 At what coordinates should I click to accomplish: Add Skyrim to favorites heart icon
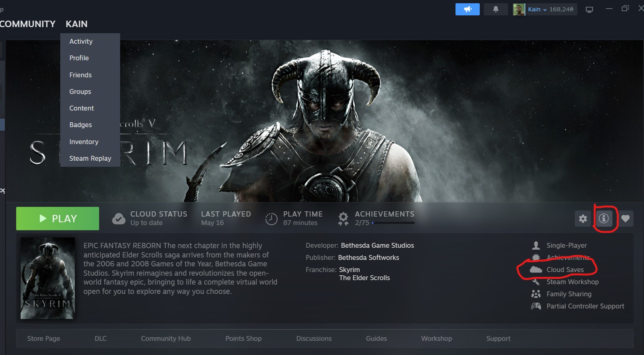pyautogui.click(x=625, y=219)
